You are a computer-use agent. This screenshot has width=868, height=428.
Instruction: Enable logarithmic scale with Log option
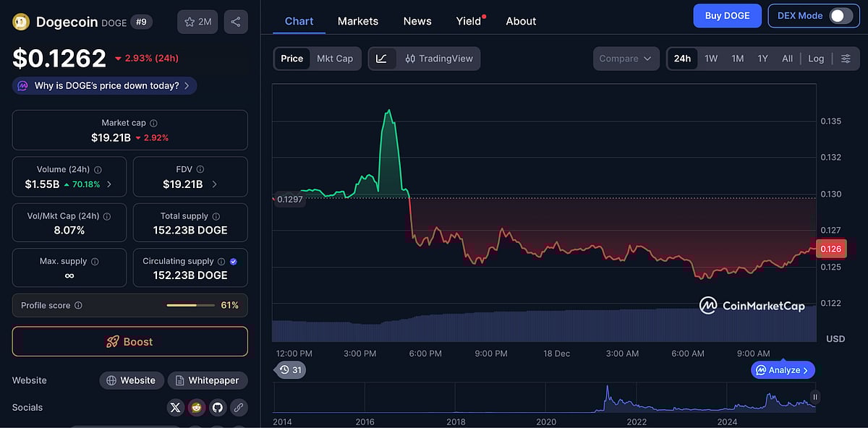click(x=816, y=59)
